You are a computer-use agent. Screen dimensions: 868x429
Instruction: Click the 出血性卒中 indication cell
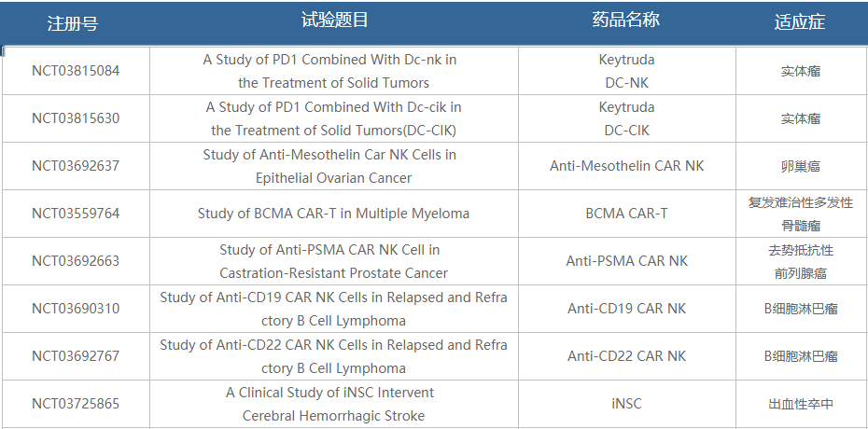point(801,404)
